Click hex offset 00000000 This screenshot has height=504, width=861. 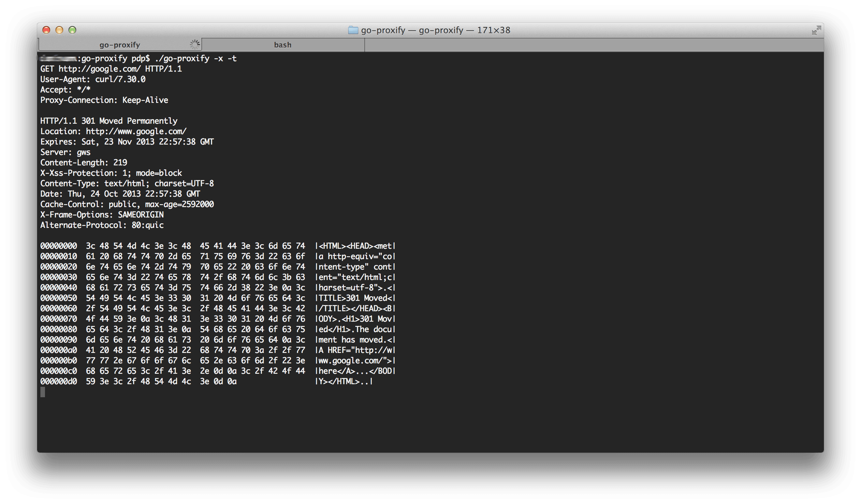click(58, 246)
